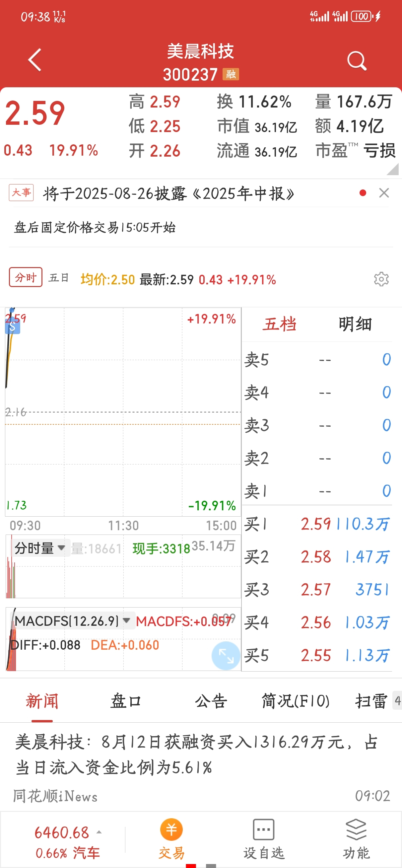
Task: Tap the 大事 event tag icon
Action: coord(21,193)
